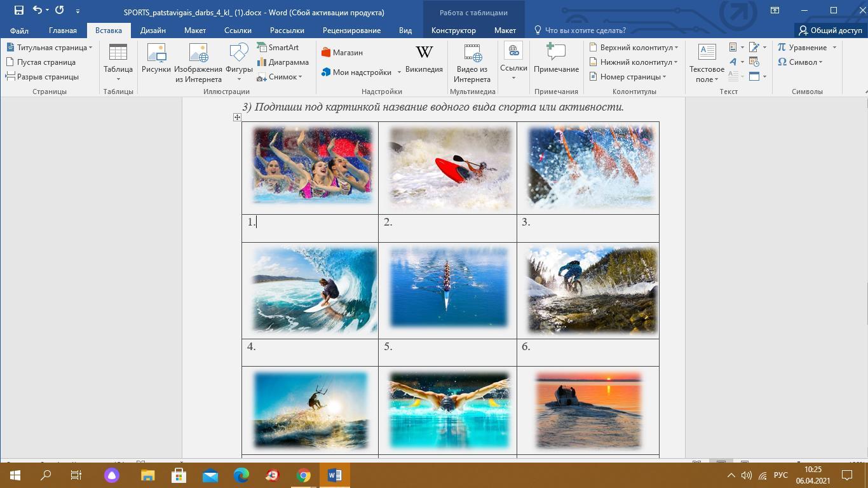The height and width of the screenshot is (488, 868).
Task: Open the Таблица table insert icon
Action: pyautogui.click(x=118, y=61)
